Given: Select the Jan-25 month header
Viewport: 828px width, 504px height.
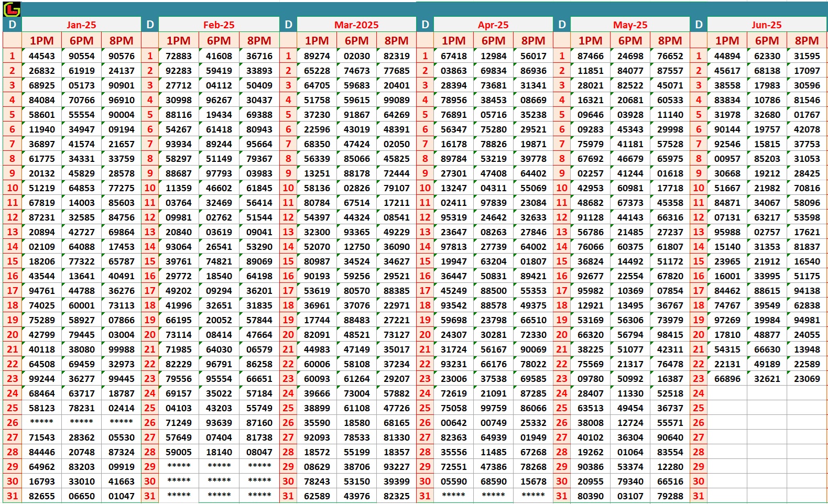Looking at the screenshot, I should pos(81,25).
